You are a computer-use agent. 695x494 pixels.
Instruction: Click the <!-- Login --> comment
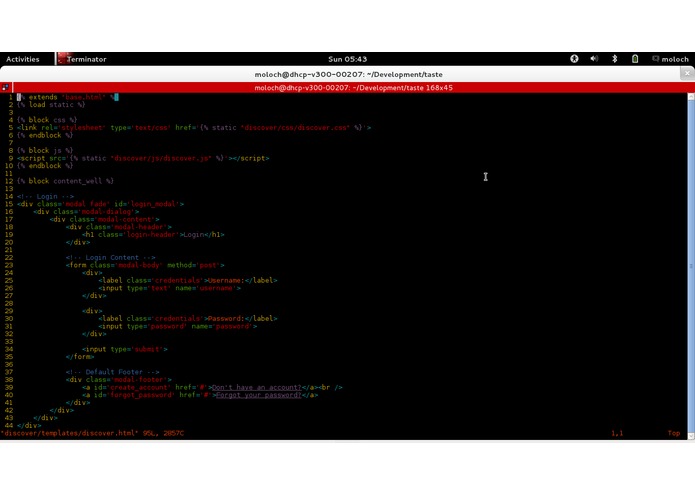(x=45, y=196)
